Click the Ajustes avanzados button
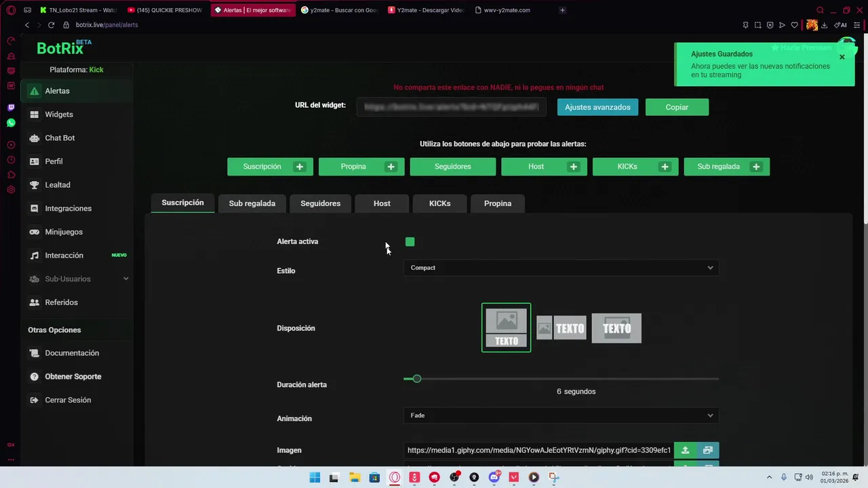The width and height of the screenshot is (868, 488). (597, 107)
